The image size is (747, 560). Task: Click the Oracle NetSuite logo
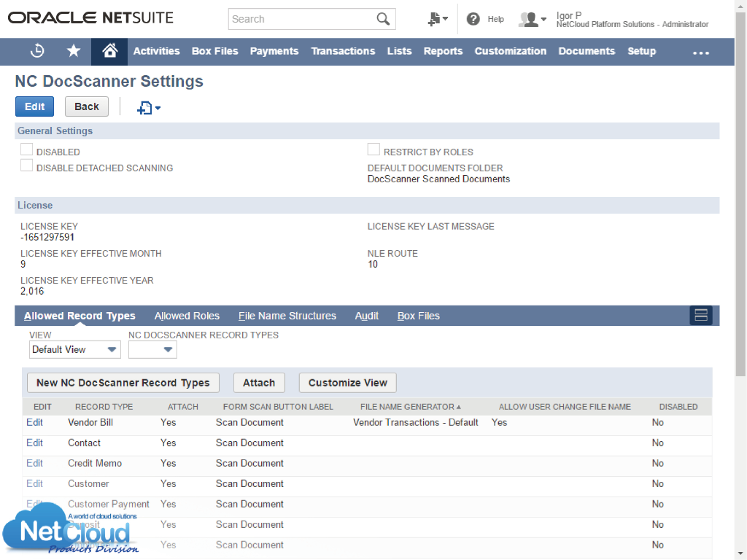[90, 18]
